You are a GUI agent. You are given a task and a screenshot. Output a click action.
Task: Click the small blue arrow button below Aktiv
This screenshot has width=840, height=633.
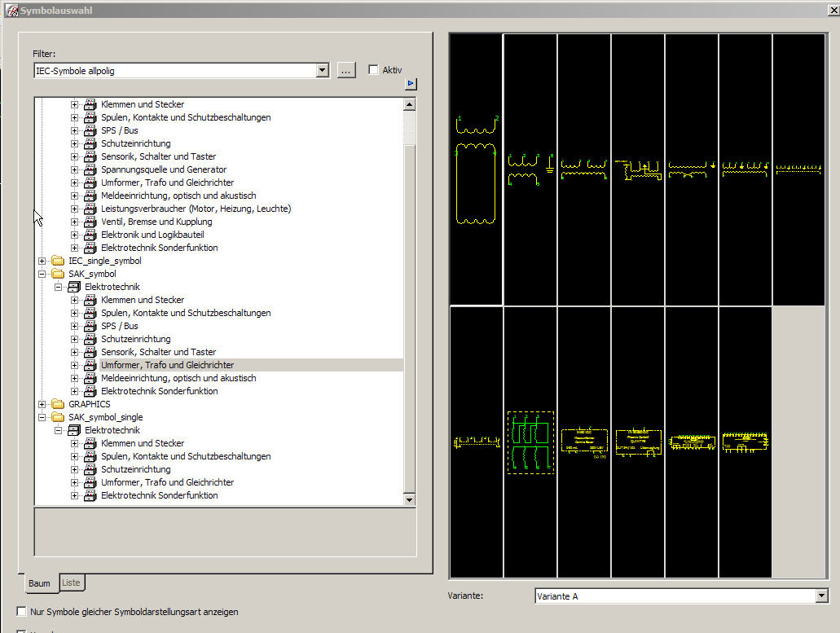pyautogui.click(x=411, y=84)
